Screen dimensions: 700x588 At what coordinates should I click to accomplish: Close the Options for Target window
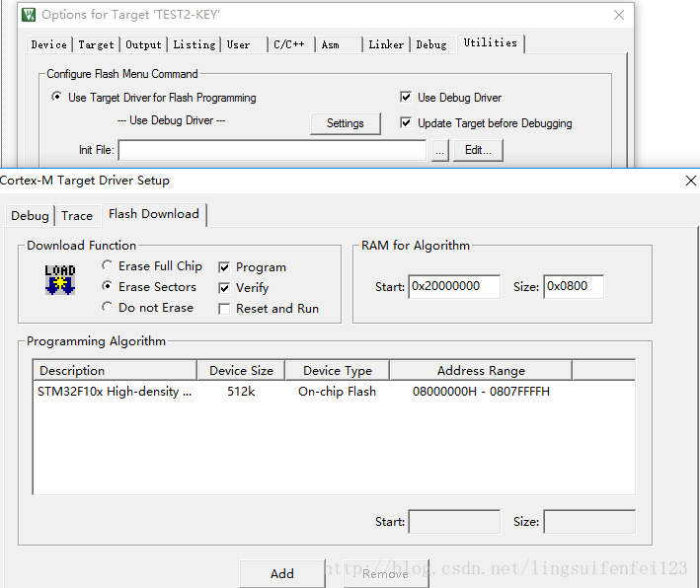[619, 15]
